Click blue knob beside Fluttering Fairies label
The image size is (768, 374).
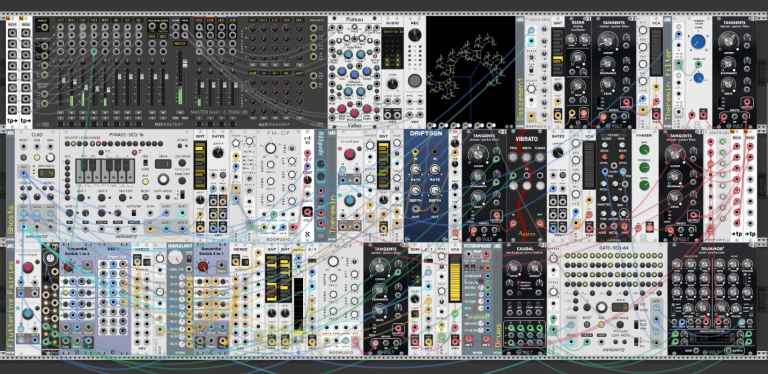tap(28, 314)
